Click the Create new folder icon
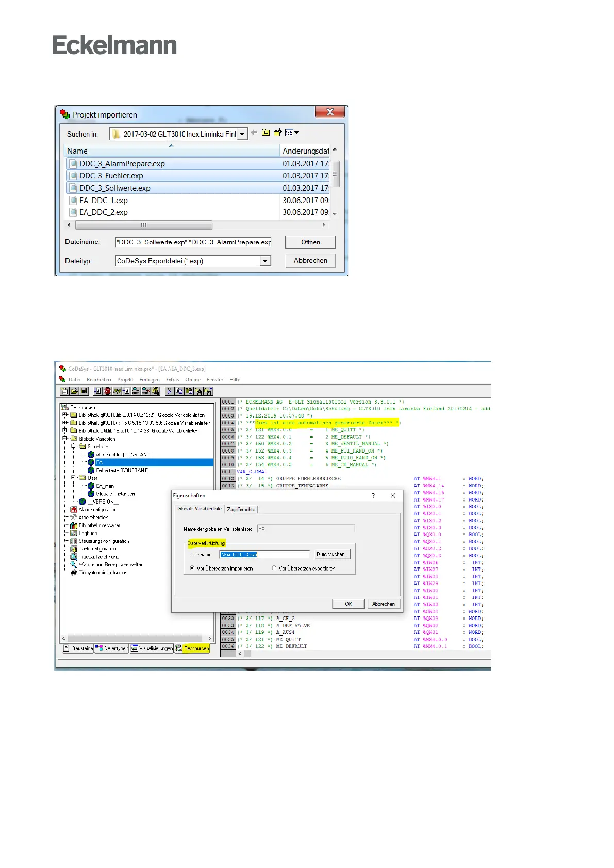The width and height of the screenshot is (614, 868). (x=277, y=133)
